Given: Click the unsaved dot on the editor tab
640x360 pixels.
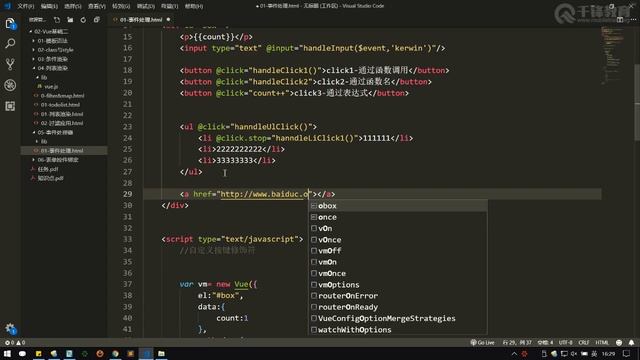Looking at the screenshot, I should tap(168, 20).
